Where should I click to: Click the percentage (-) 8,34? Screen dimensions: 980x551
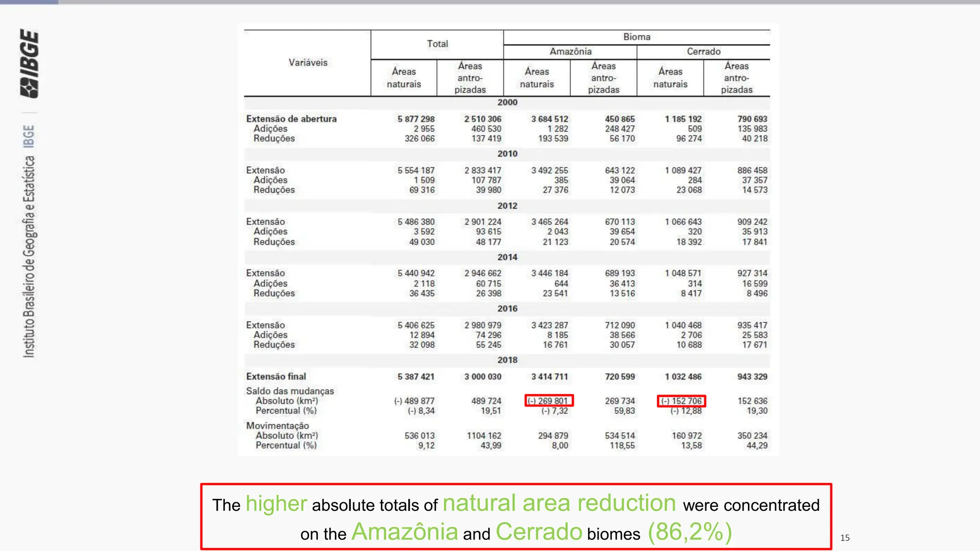tap(421, 411)
